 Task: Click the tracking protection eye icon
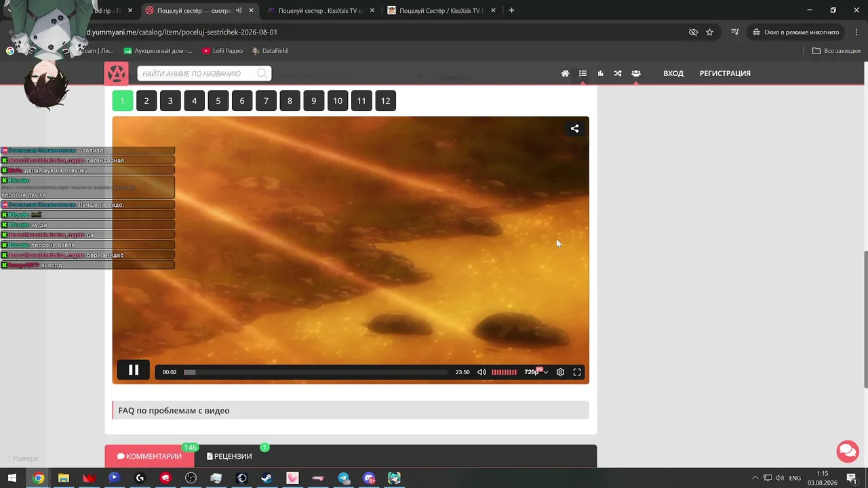click(693, 32)
